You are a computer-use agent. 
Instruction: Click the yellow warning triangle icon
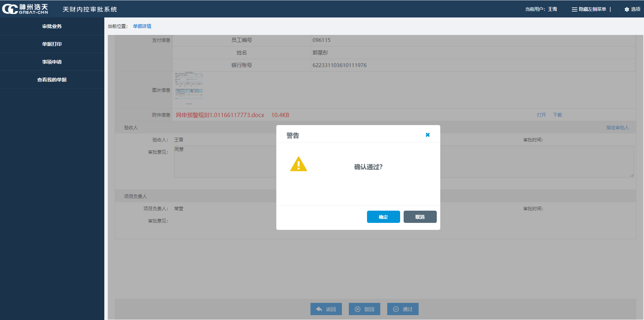(298, 164)
